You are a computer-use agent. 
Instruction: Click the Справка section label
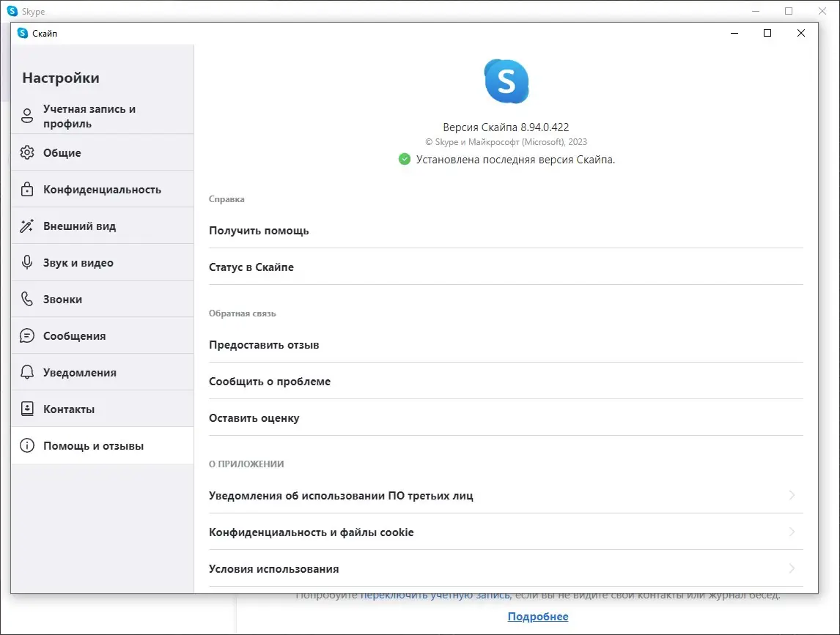[x=226, y=199]
